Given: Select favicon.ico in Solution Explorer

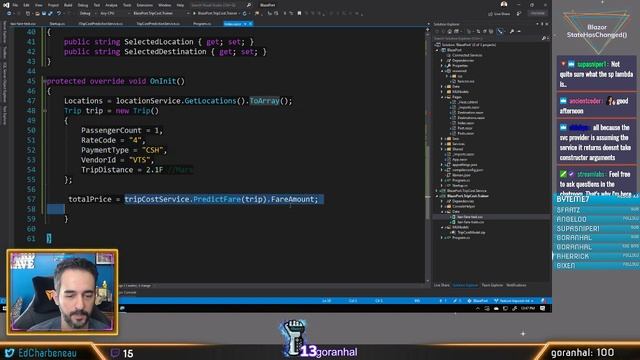Looking at the screenshot, I should pyautogui.click(x=466, y=81).
